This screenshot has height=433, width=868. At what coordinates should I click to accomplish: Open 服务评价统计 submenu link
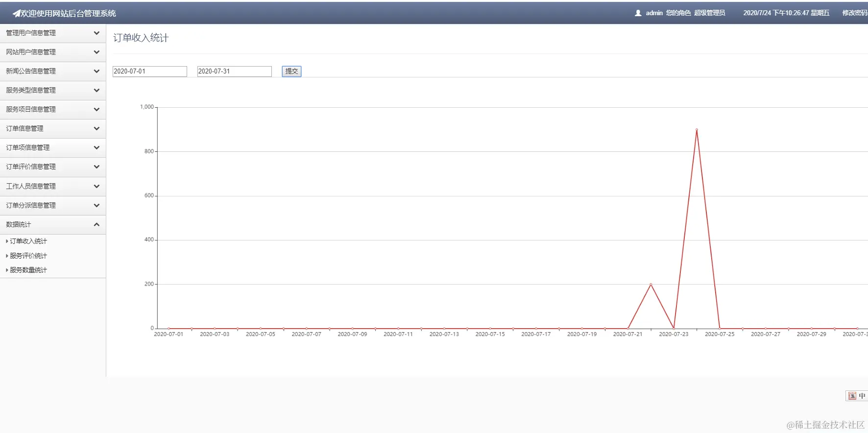click(28, 256)
